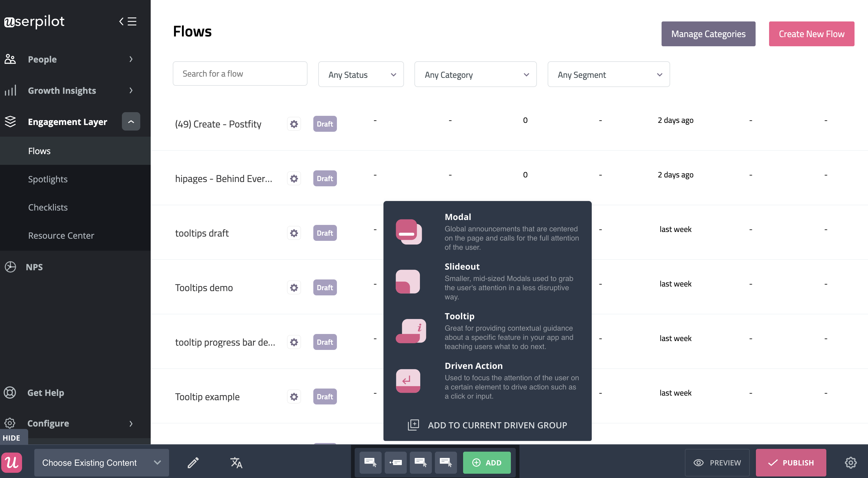The image size is (868, 478).
Task: Click the Create New Flow button
Action: 812,34
